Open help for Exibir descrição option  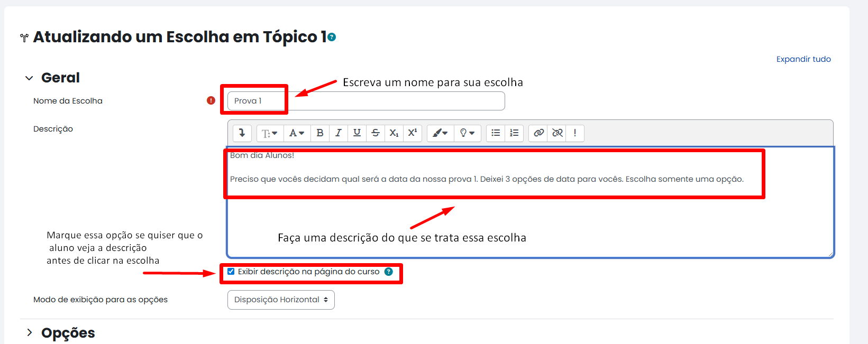pyautogui.click(x=389, y=272)
